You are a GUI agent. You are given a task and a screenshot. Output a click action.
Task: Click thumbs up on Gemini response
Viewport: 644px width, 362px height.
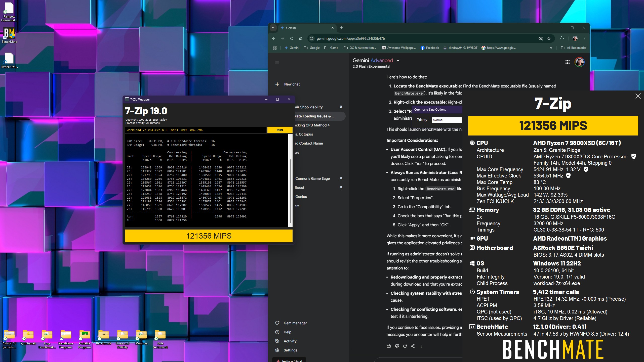pyautogui.click(x=389, y=346)
